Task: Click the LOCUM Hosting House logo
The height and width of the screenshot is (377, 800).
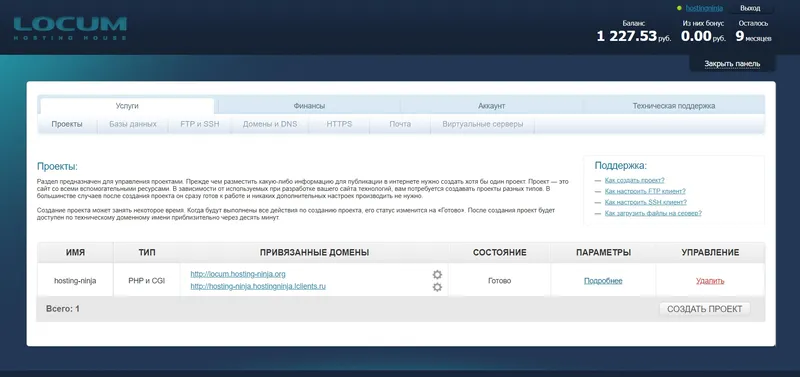Action: coord(70,29)
